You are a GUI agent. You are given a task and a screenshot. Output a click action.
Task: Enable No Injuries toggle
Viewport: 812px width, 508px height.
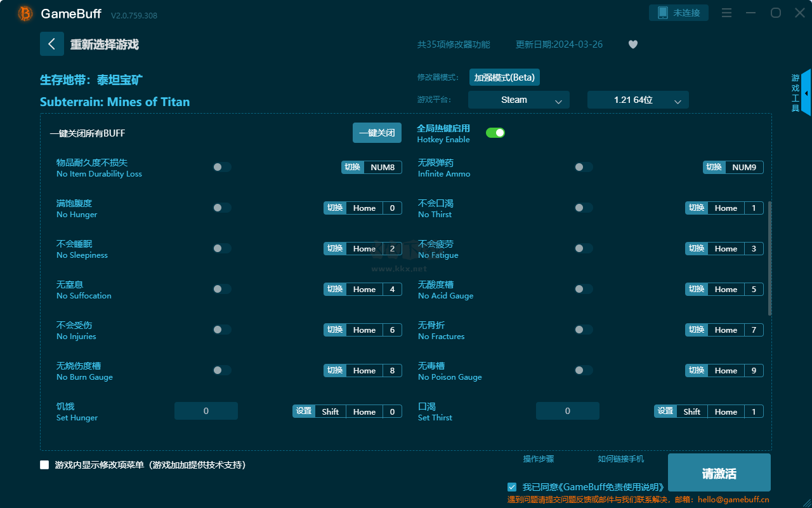[x=221, y=330]
